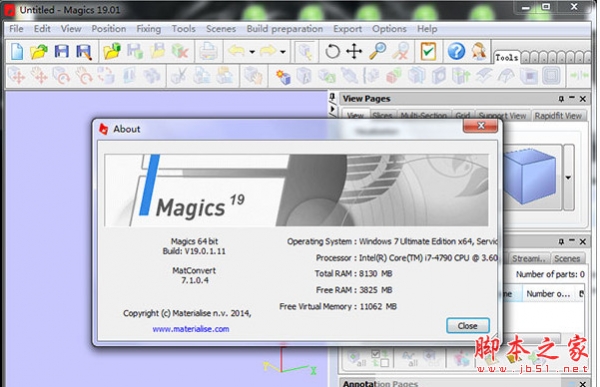Open the Build preparation menu
This screenshot has height=387, width=600.
(284, 29)
